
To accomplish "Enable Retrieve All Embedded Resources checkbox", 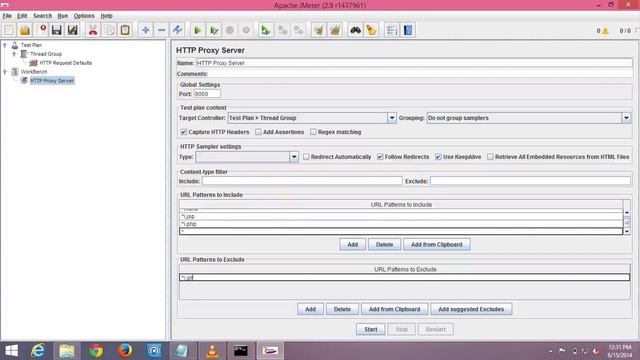I will pos(490,157).
